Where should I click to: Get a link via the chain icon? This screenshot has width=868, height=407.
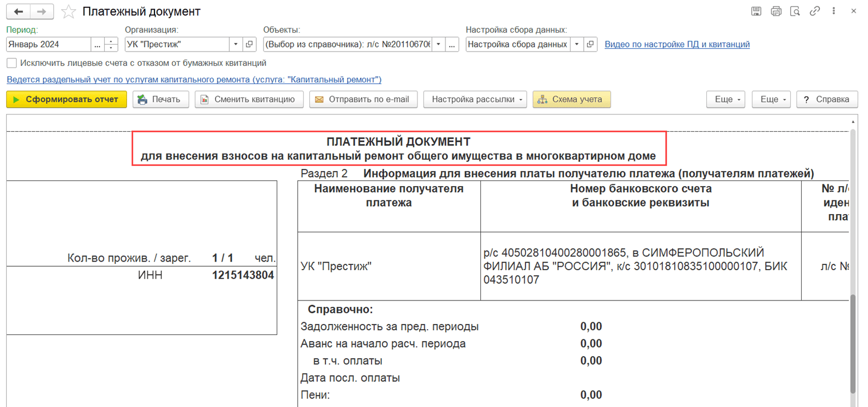click(x=814, y=11)
